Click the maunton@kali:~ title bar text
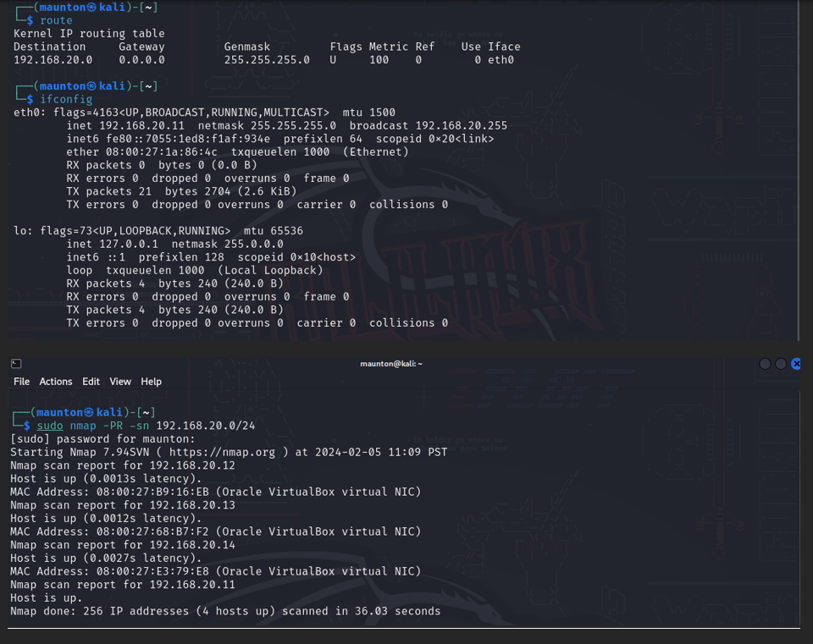This screenshot has height=644, width=813. pyautogui.click(x=391, y=363)
